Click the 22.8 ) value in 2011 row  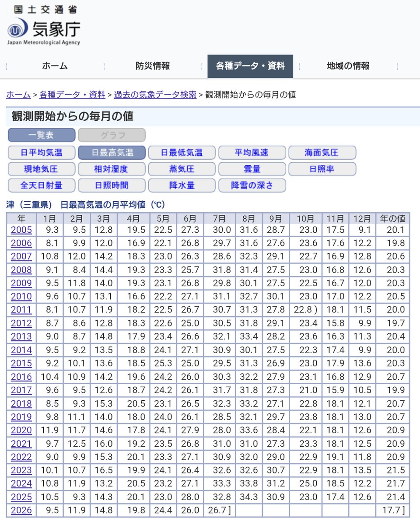pyautogui.click(x=305, y=310)
